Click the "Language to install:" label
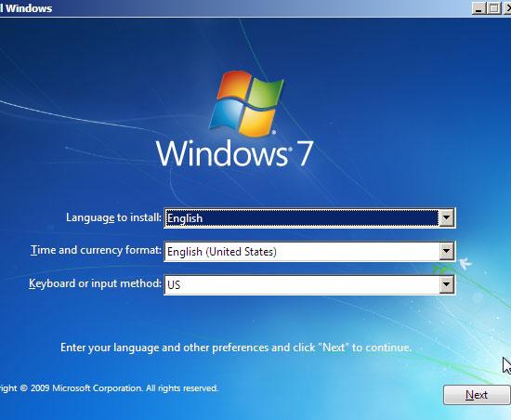 click(113, 217)
